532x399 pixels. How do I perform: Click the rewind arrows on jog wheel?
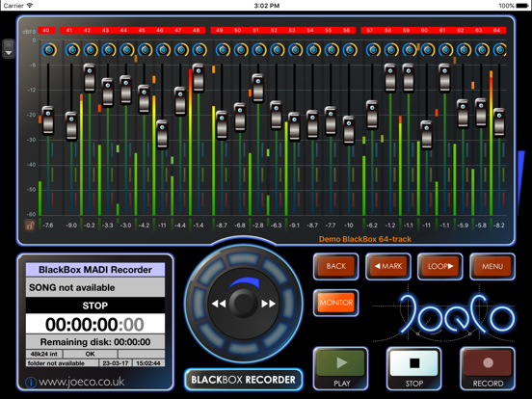[x=219, y=304]
